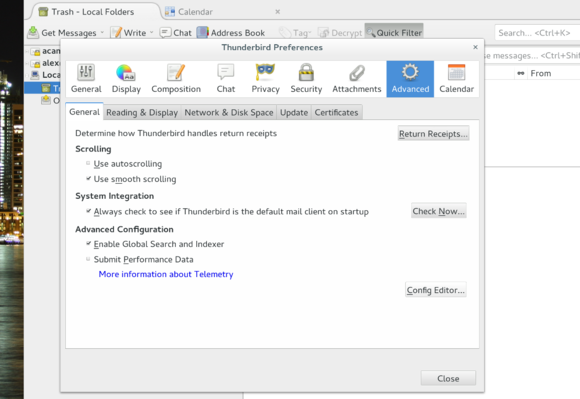Close the Thunderbird Preferences dialog with X

coord(475,47)
